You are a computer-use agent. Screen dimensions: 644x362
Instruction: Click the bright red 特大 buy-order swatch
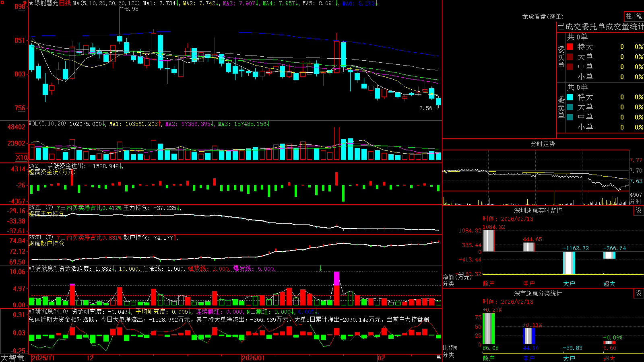click(570, 47)
